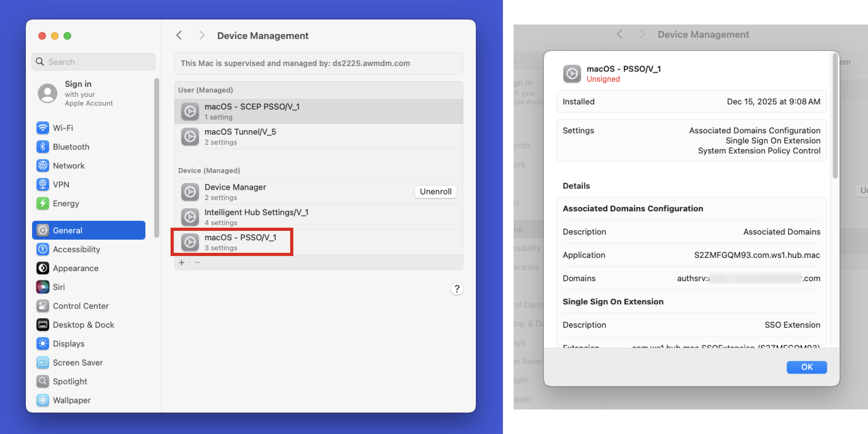
Task: Select Control Center in sidebar
Action: (x=81, y=306)
